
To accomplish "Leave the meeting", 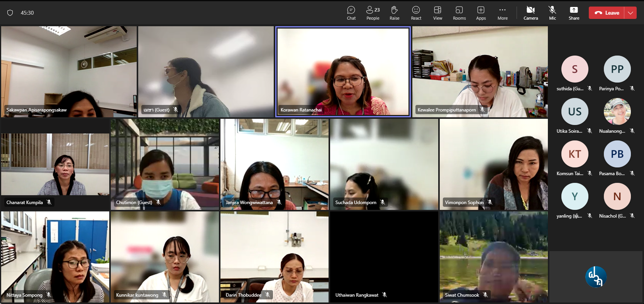I will tap(607, 13).
